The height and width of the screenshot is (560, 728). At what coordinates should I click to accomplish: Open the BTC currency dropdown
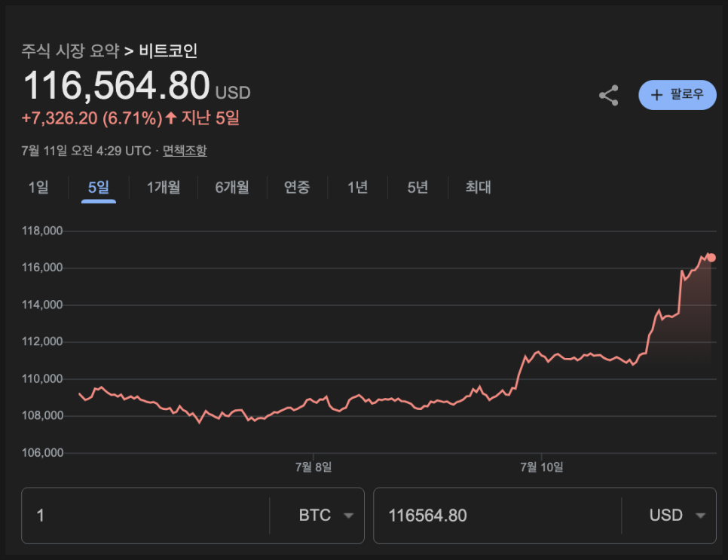[326, 516]
